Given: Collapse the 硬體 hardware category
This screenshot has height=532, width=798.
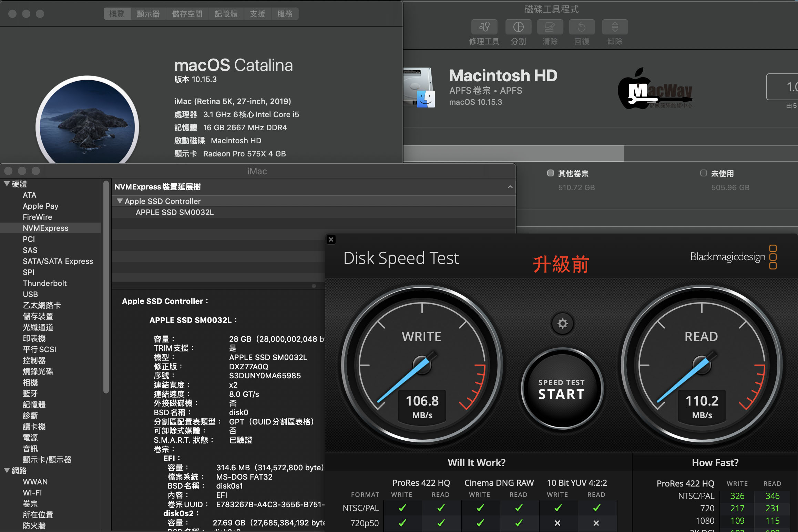Looking at the screenshot, I should 7,184.
